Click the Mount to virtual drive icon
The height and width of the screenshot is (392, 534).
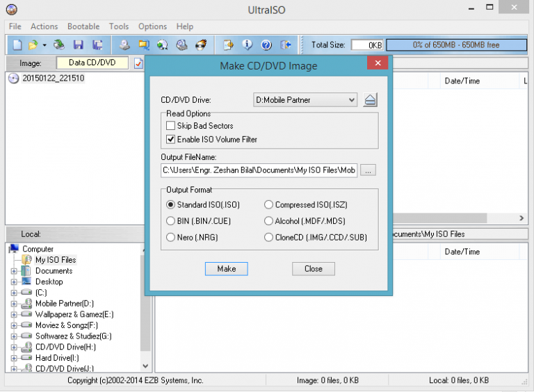(x=181, y=44)
